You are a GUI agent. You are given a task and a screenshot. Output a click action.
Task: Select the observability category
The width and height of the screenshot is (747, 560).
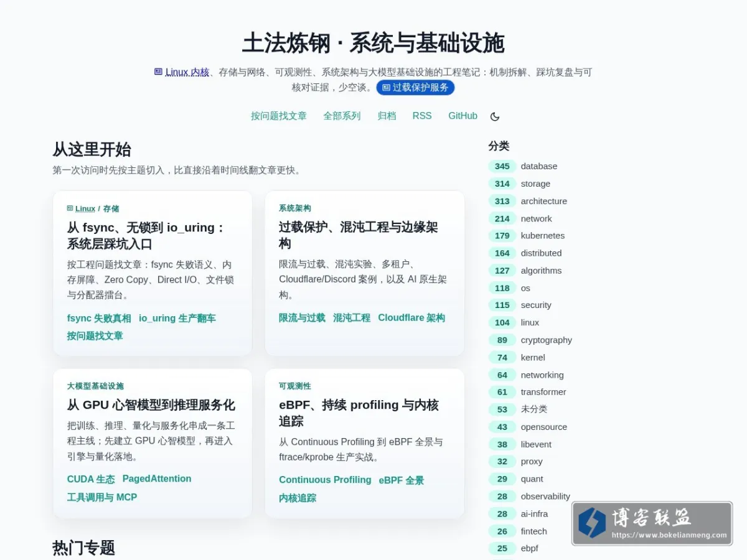[x=545, y=497]
